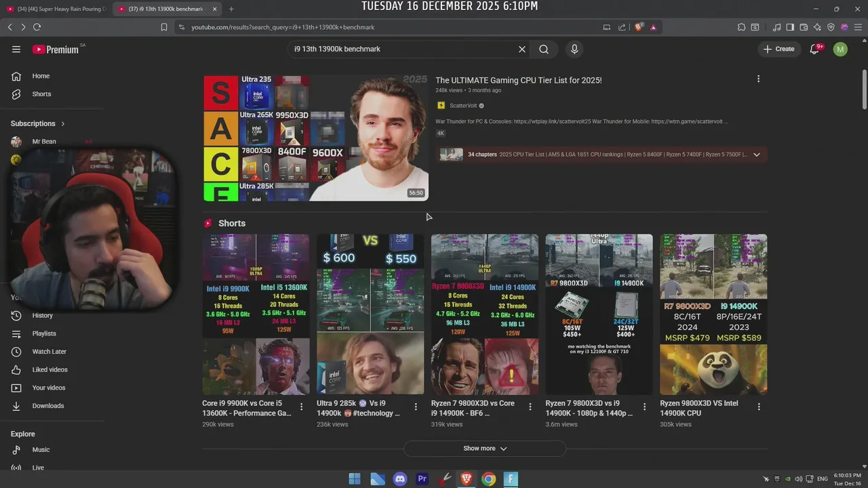
Task: Open the taskbar volume icon
Action: (798, 479)
